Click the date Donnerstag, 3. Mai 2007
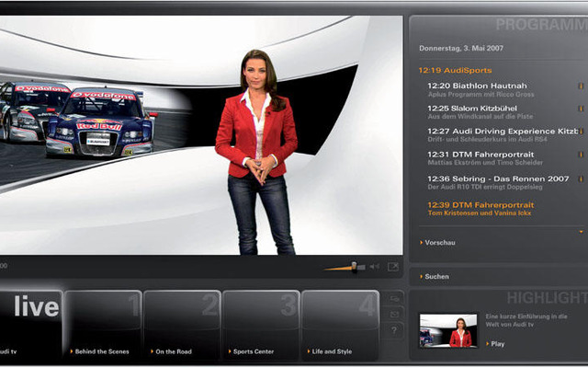The width and height of the screenshot is (588, 368). tap(461, 48)
